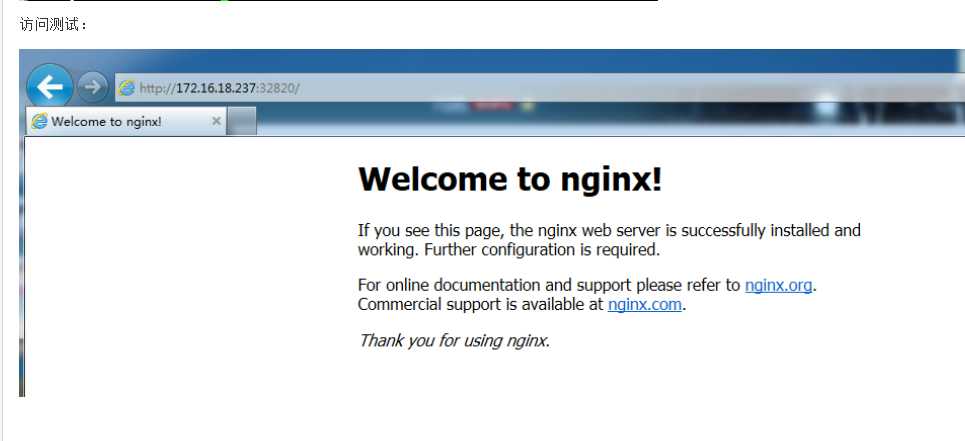Open the nginx.com link
The width and height of the screenshot is (965, 441).
[x=644, y=304]
